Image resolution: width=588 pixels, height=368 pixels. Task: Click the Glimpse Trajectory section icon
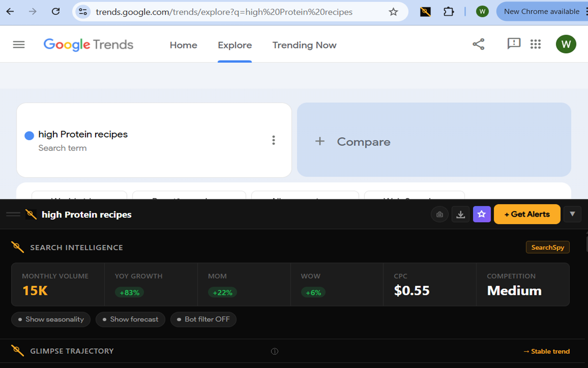(17, 351)
